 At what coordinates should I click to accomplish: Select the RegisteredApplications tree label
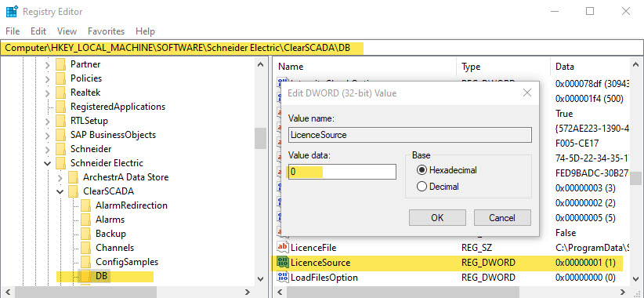tap(118, 107)
